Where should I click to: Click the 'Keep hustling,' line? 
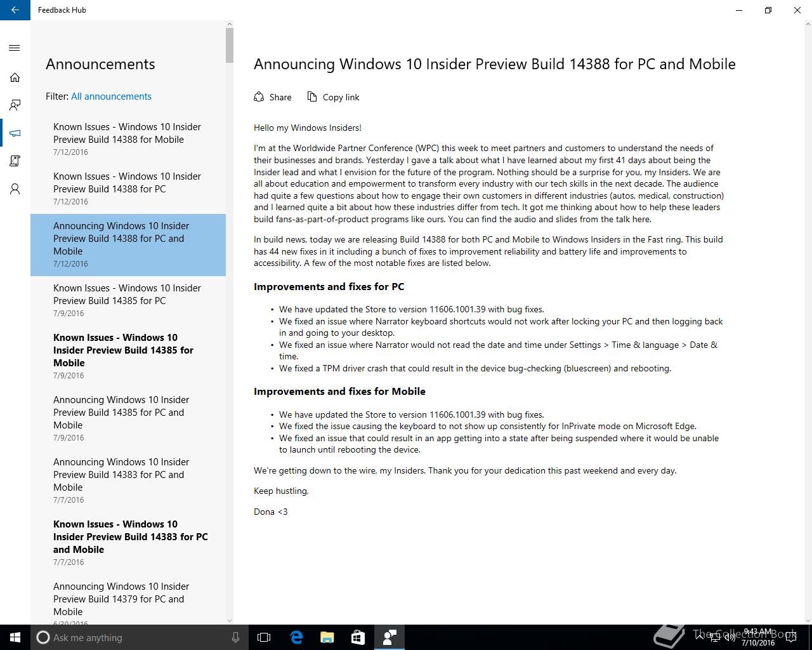click(281, 491)
